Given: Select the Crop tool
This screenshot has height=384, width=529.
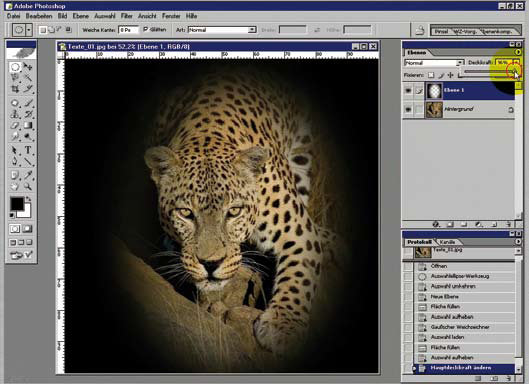Looking at the screenshot, I should (15, 89).
